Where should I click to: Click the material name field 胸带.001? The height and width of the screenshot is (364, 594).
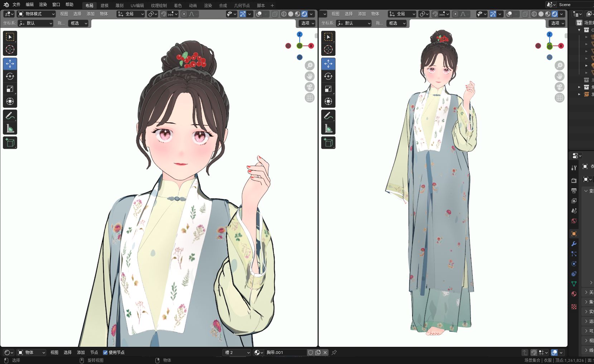click(286, 353)
